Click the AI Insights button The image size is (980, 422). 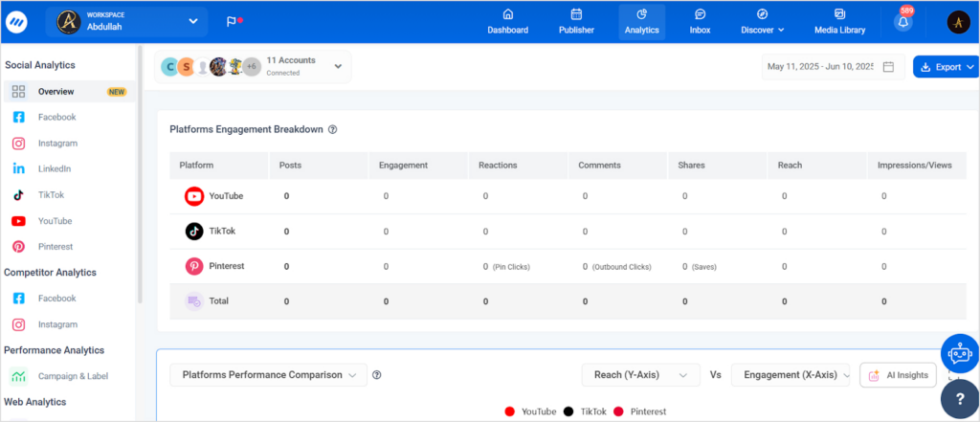(x=898, y=375)
